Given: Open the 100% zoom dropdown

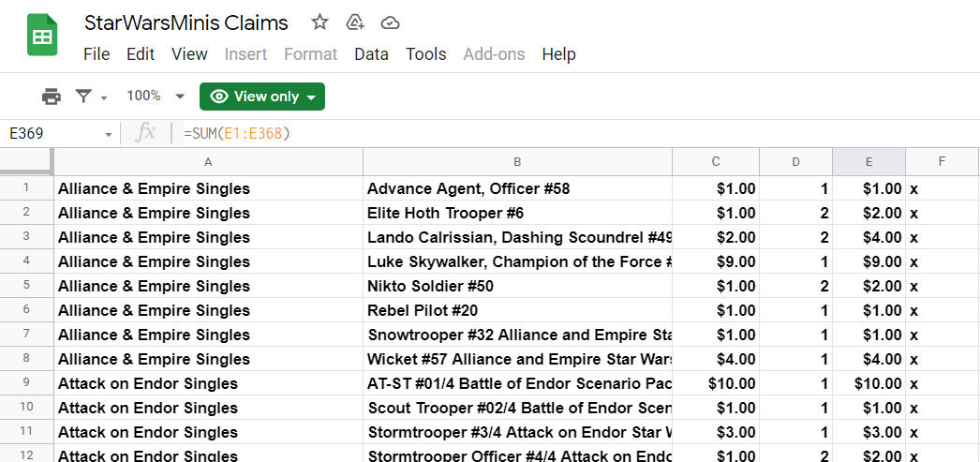Looking at the screenshot, I should coord(156,97).
